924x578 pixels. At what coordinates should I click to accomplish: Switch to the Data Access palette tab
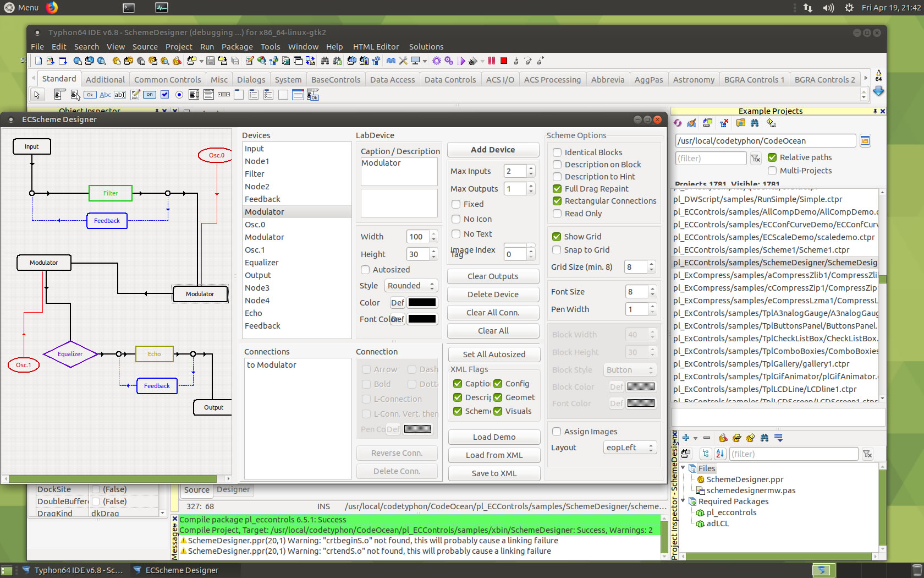[x=393, y=80]
